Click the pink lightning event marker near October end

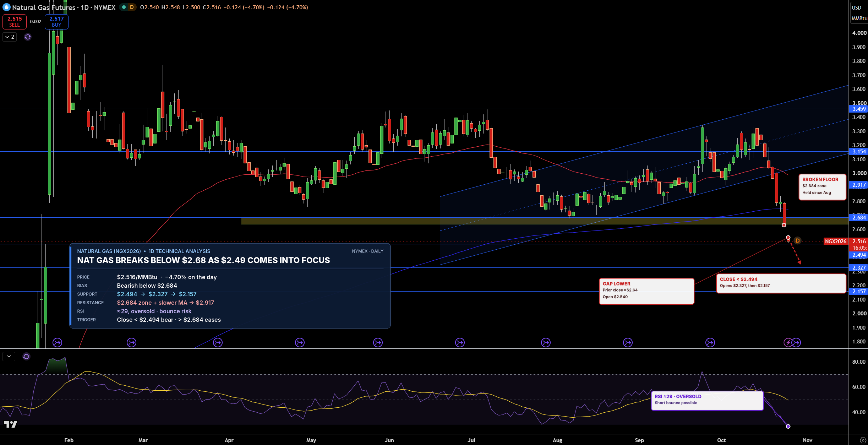[788, 343]
